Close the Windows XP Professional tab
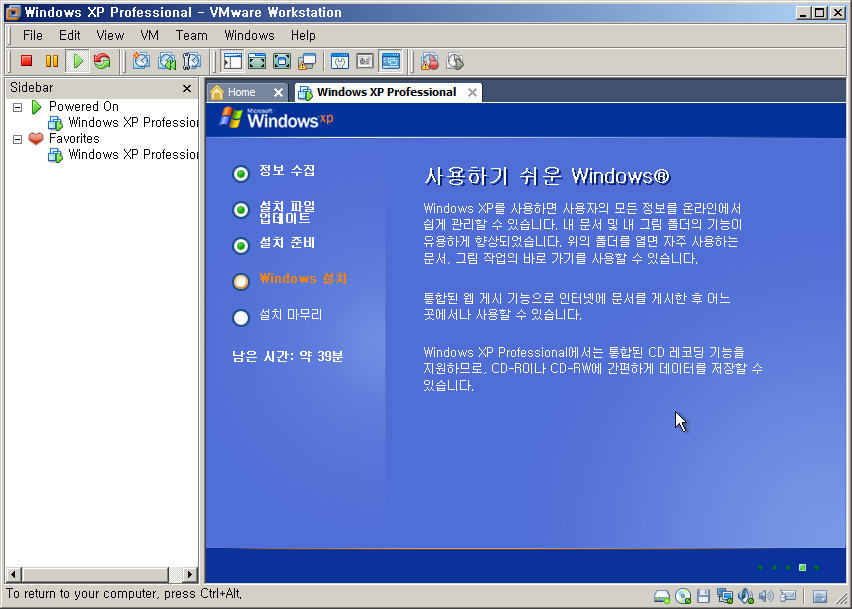852x609 pixels. click(472, 92)
